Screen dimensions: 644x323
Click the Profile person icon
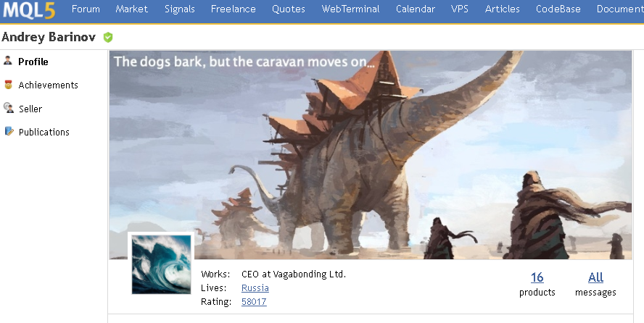pos(8,61)
